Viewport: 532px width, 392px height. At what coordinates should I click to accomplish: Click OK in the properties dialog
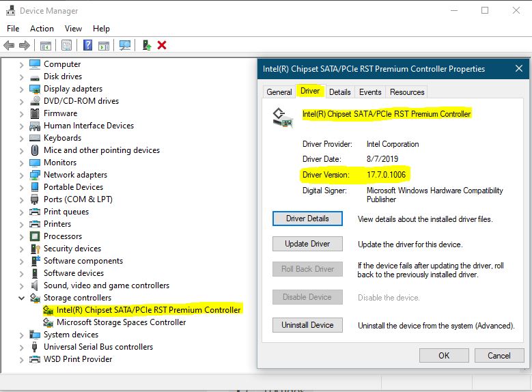(444, 355)
